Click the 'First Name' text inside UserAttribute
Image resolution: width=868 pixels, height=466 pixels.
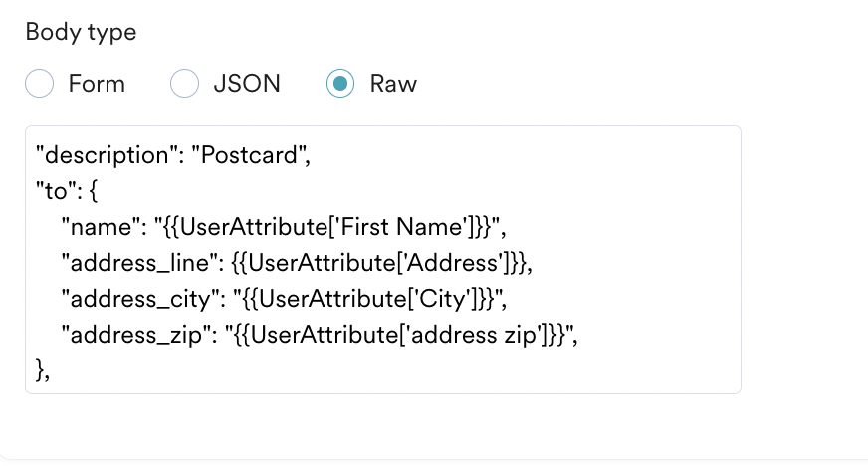pos(402,227)
